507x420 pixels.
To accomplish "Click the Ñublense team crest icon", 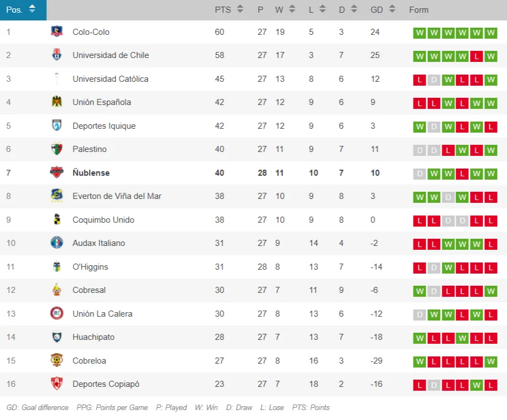I will pos(56,172).
